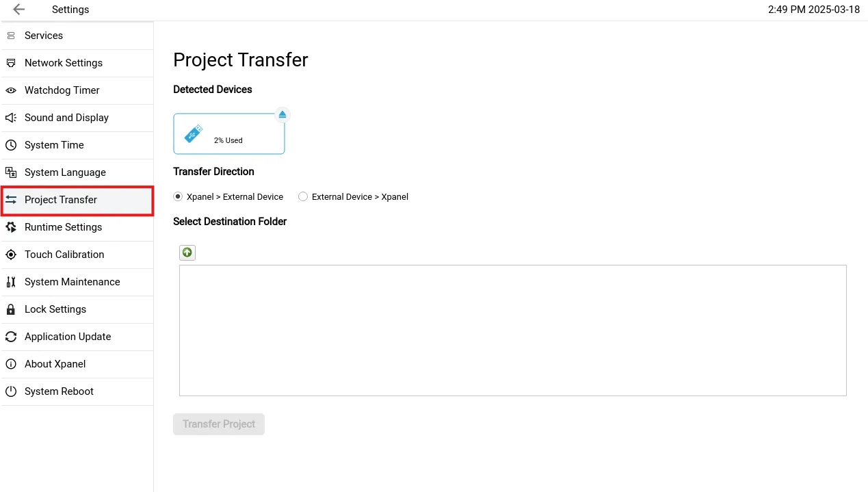
Task: Select Xpanel > External Device direction
Action: [x=179, y=197]
